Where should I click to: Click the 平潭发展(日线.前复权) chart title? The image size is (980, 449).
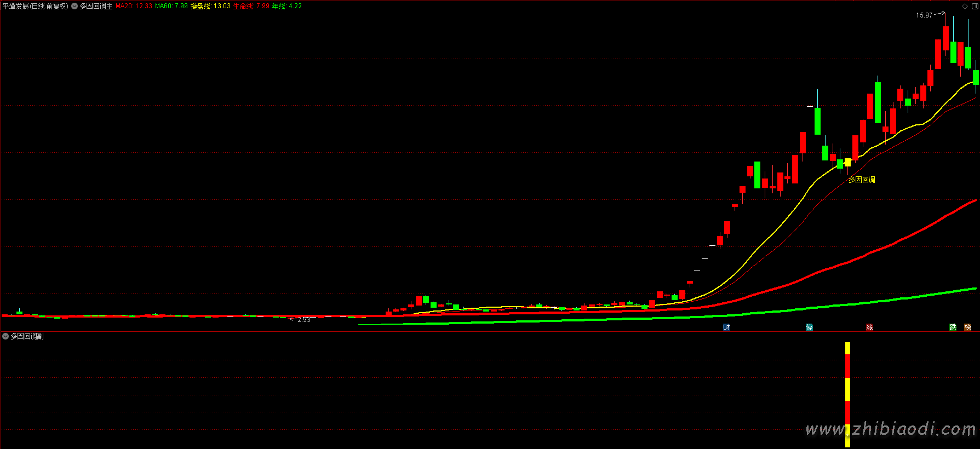click(36, 7)
